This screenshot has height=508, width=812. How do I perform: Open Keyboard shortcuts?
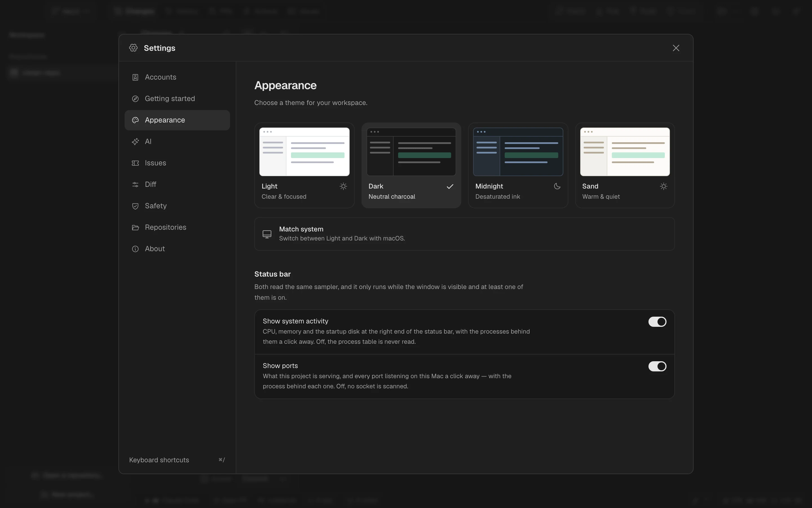tap(177, 460)
